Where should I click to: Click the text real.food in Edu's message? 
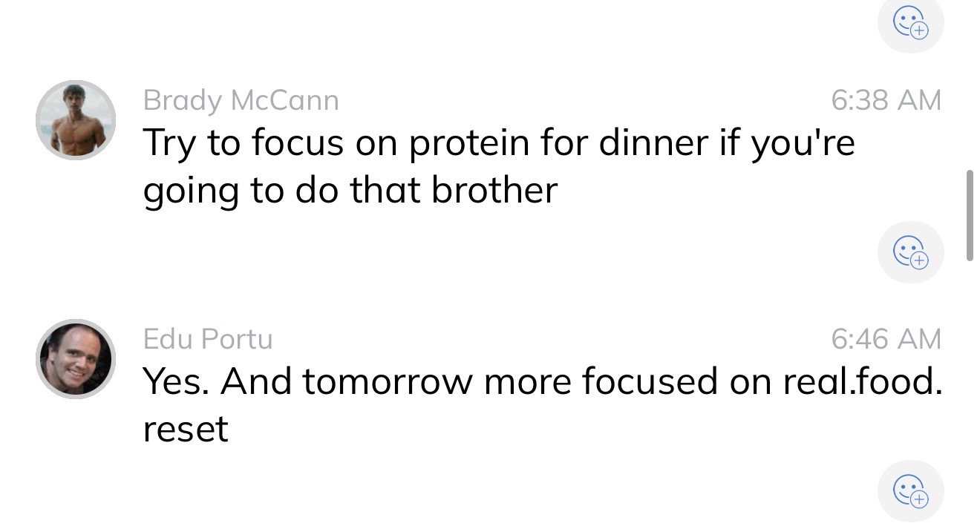click(x=861, y=381)
